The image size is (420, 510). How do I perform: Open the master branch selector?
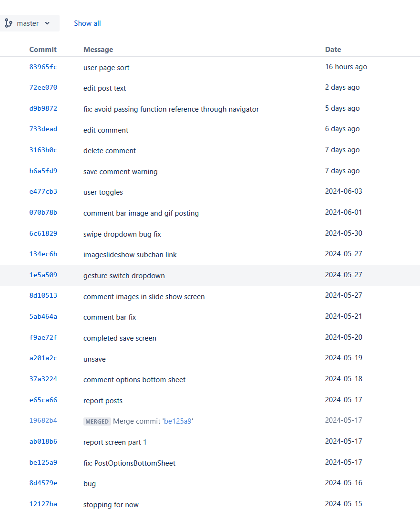29,23
